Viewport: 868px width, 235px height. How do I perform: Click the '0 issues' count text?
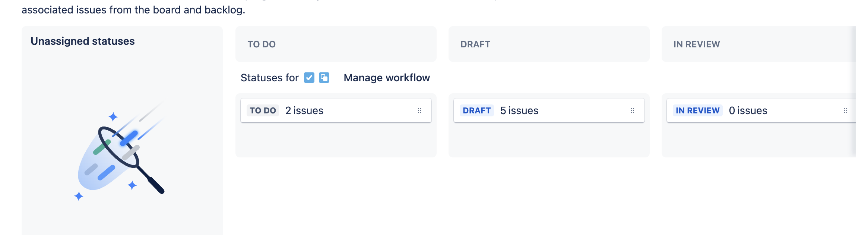coord(748,110)
